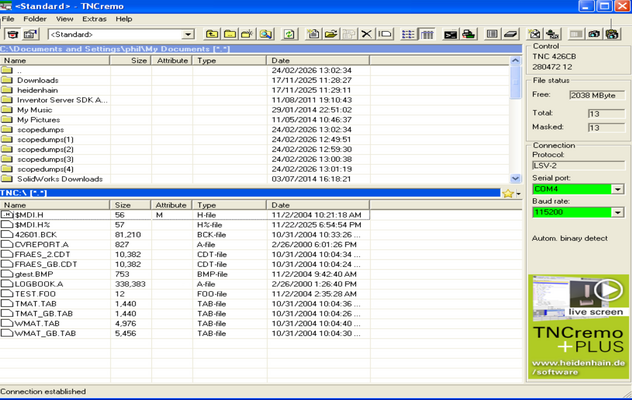Select the $MDI.H file icon
The image size is (632, 400).
tap(7, 215)
